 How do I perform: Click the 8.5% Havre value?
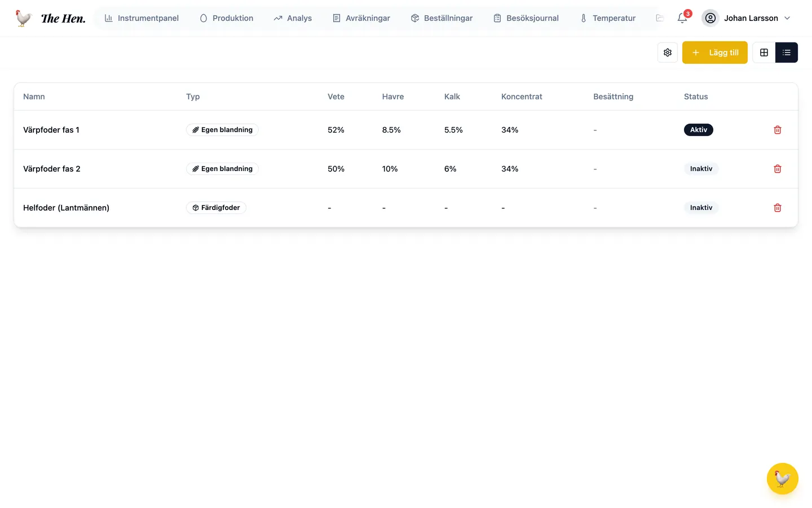(391, 130)
